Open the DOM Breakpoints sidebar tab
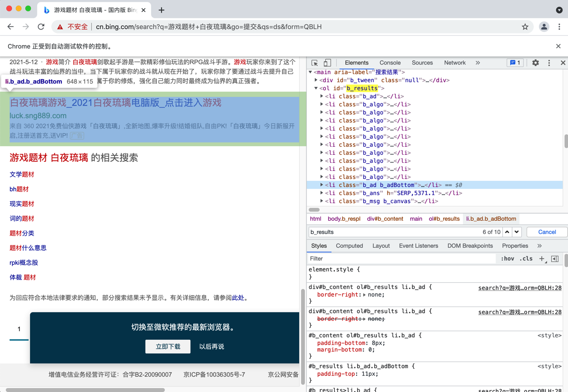568x392 pixels. pyautogui.click(x=470, y=246)
